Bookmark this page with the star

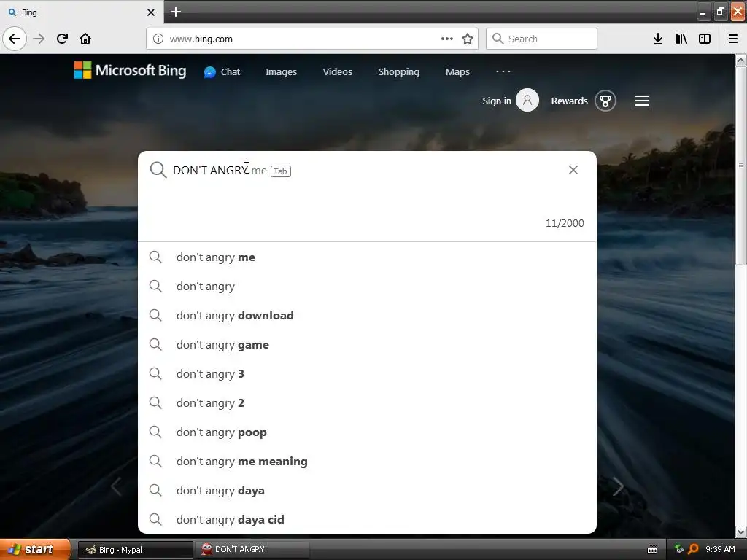point(468,39)
